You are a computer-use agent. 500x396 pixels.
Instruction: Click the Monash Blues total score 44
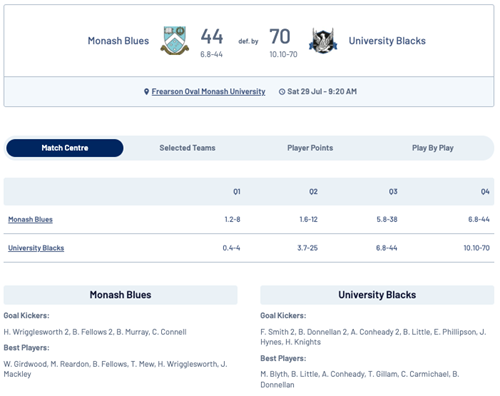[212, 36]
